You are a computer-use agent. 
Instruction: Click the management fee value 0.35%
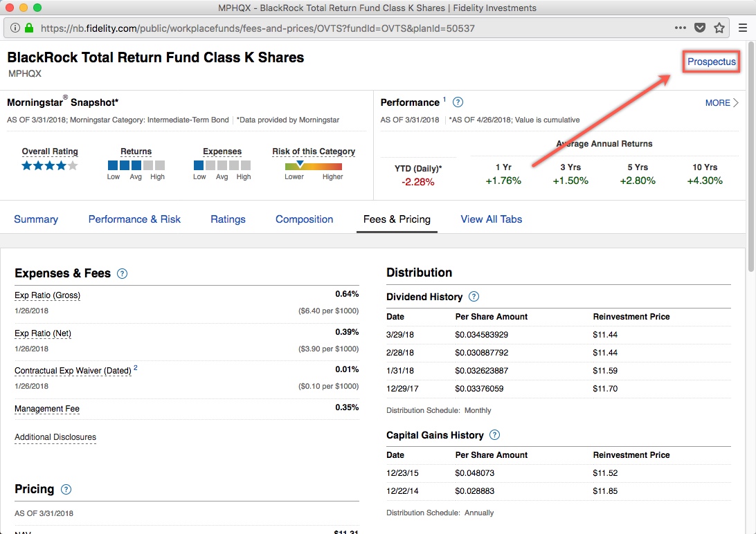(347, 407)
